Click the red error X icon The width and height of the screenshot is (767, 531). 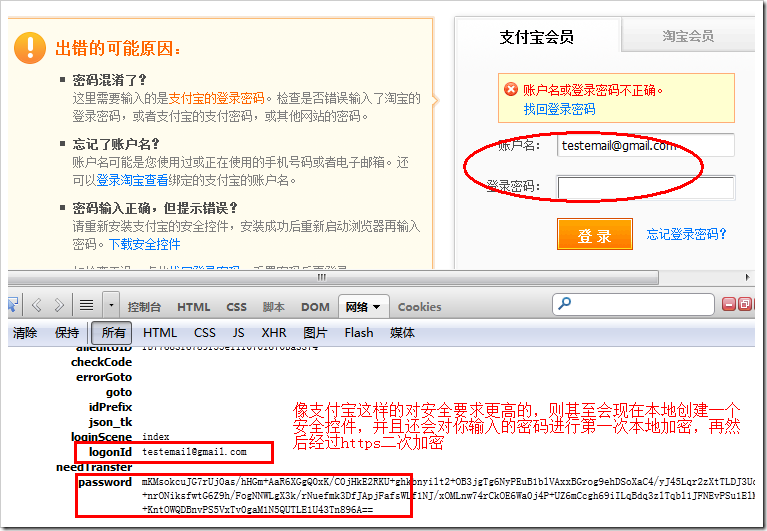(x=511, y=90)
